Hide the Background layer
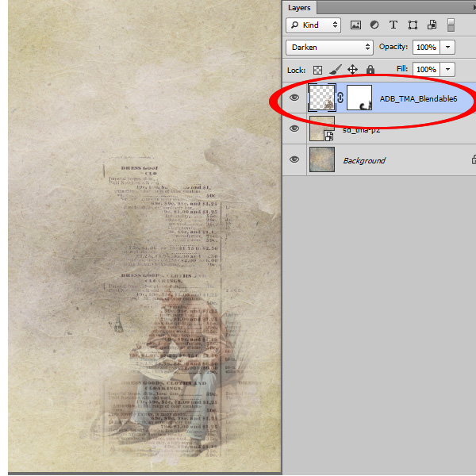Viewport: 476px width, 476px height. 294,159
